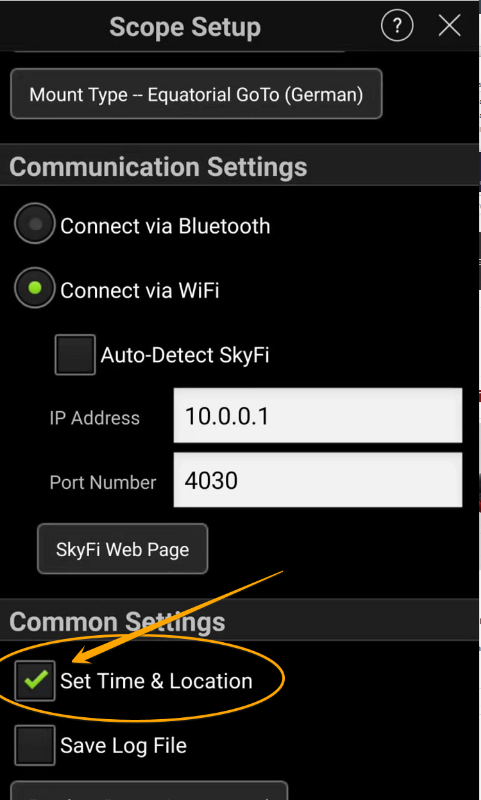Click the Port Number field showing 4030

click(318, 480)
